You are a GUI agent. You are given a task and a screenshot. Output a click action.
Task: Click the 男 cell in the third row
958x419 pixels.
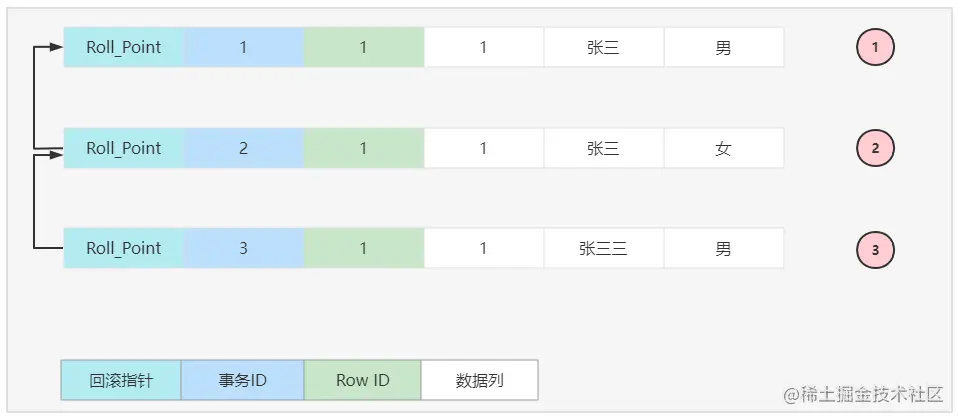(723, 248)
